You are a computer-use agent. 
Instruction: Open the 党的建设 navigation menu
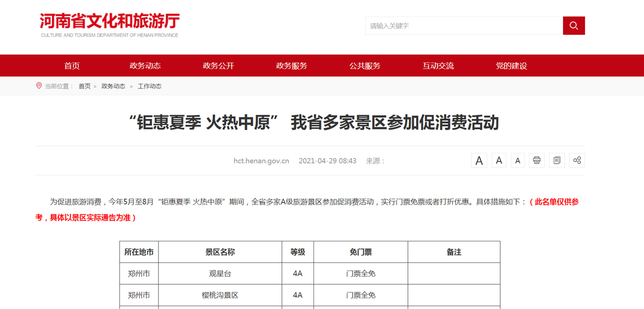pos(511,66)
